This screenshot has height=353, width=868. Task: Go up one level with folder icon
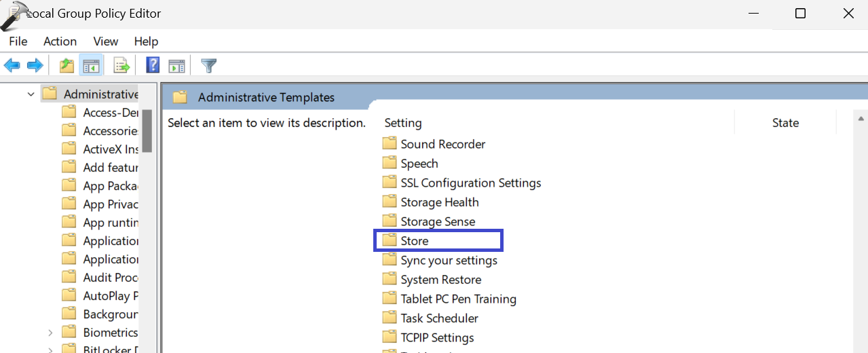pyautogui.click(x=67, y=66)
